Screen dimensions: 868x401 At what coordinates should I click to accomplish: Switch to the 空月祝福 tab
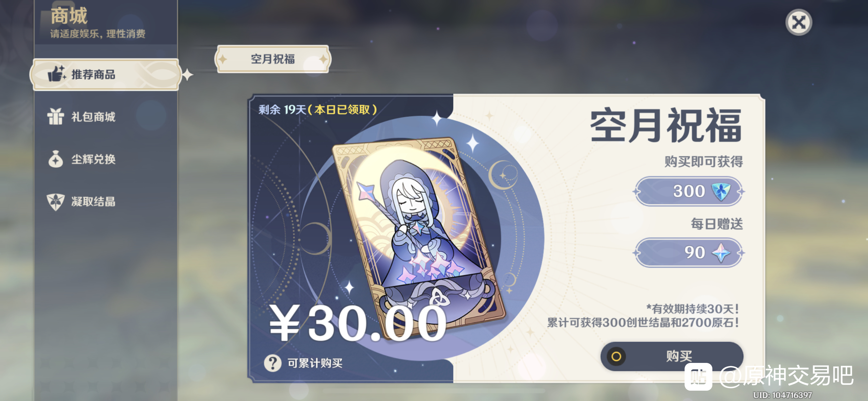tap(273, 59)
